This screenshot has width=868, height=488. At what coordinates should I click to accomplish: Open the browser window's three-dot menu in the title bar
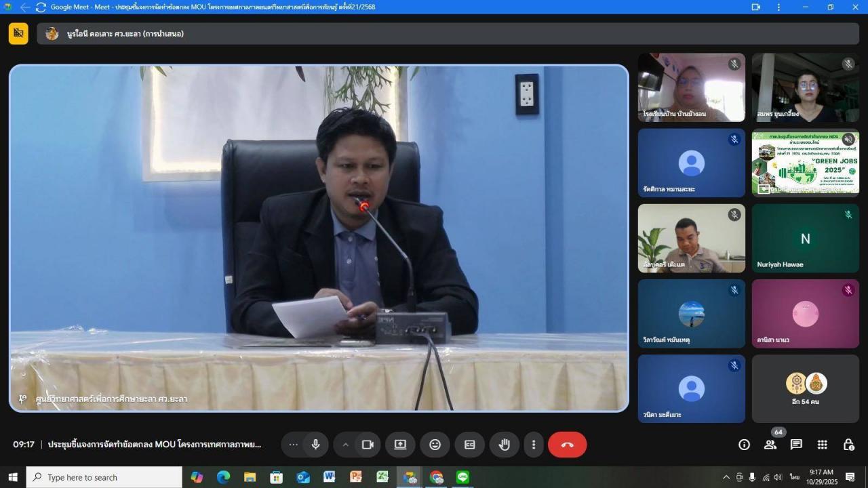click(x=778, y=7)
